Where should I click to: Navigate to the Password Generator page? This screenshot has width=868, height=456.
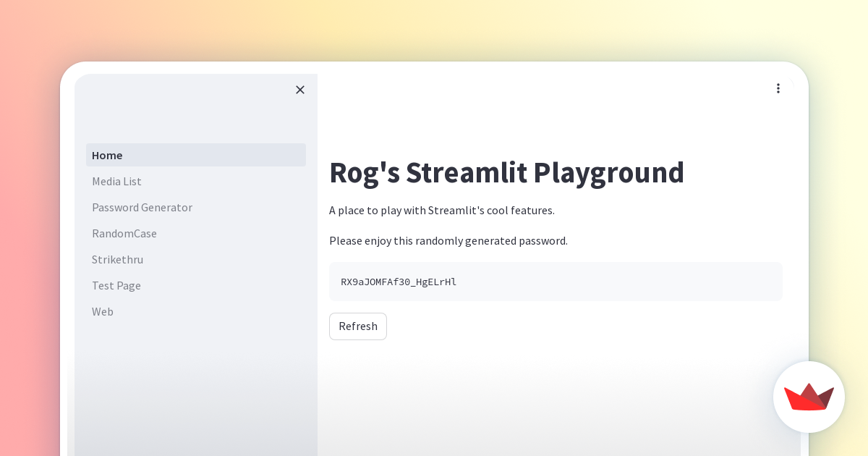(142, 207)
